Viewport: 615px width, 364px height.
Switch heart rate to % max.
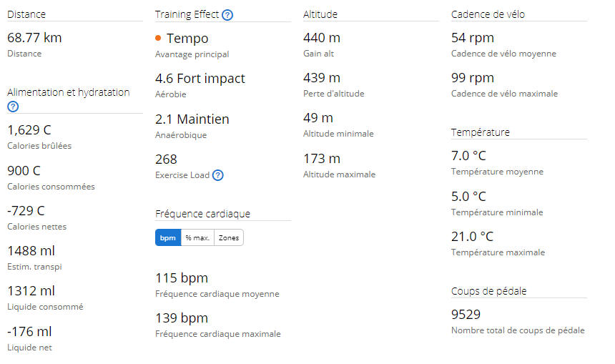coord(197,237)
